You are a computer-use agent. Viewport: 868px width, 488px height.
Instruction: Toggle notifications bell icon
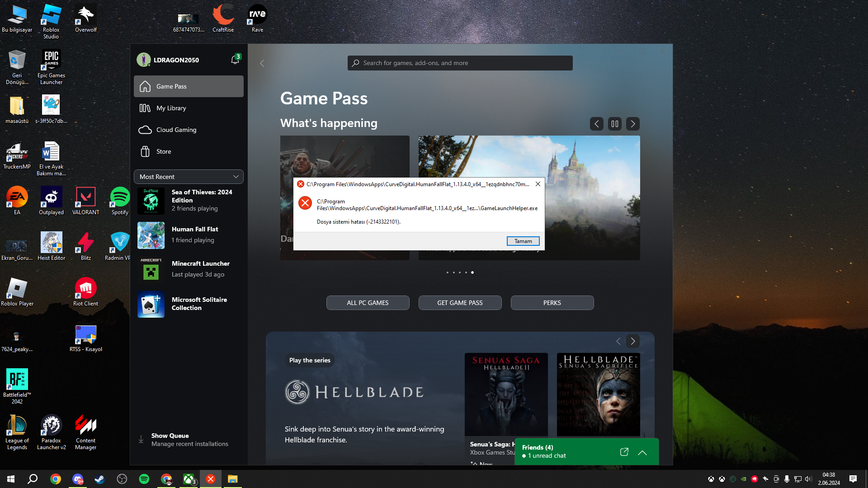pos(235,60)
